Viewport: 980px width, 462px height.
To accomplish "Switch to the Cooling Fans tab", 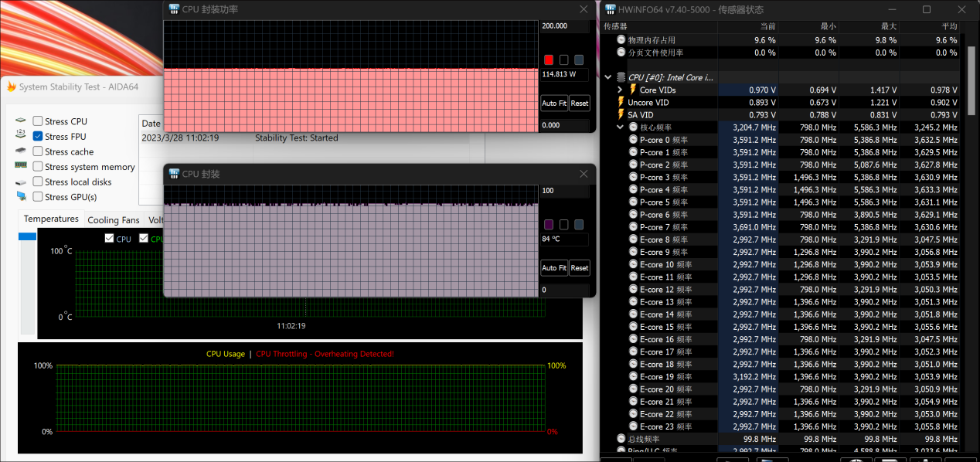I will tap(114, 220).
